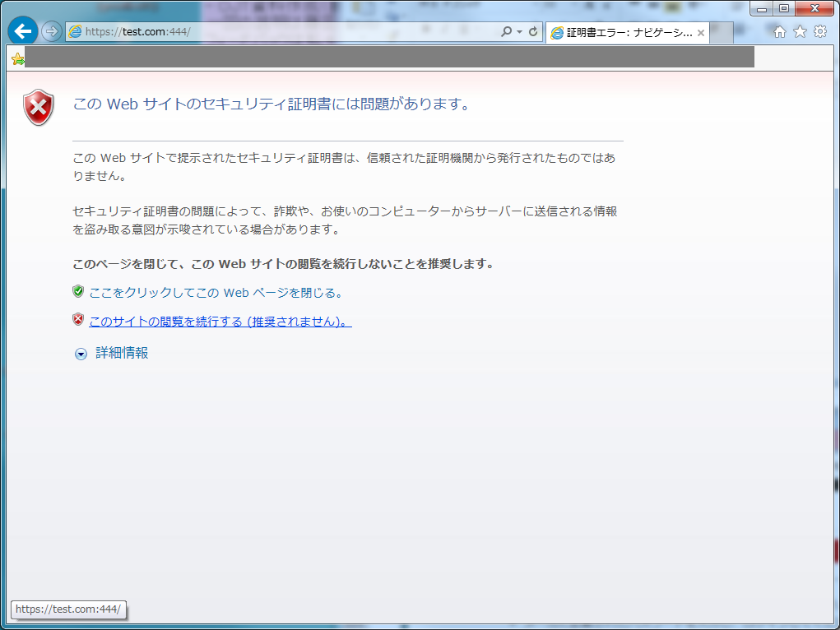Minimize the browser window
840x630 pixels.
[762, 8]
